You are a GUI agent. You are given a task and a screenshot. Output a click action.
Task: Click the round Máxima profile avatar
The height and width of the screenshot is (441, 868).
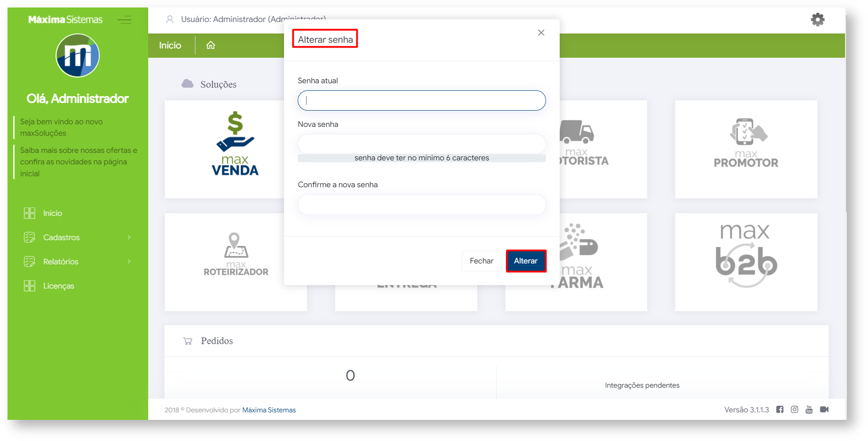click(78, 56)
